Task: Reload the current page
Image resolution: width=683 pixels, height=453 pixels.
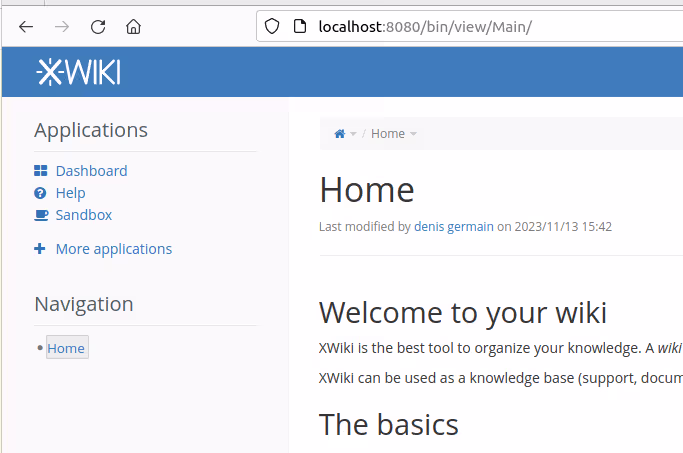Action: click(x=98, y=27)
